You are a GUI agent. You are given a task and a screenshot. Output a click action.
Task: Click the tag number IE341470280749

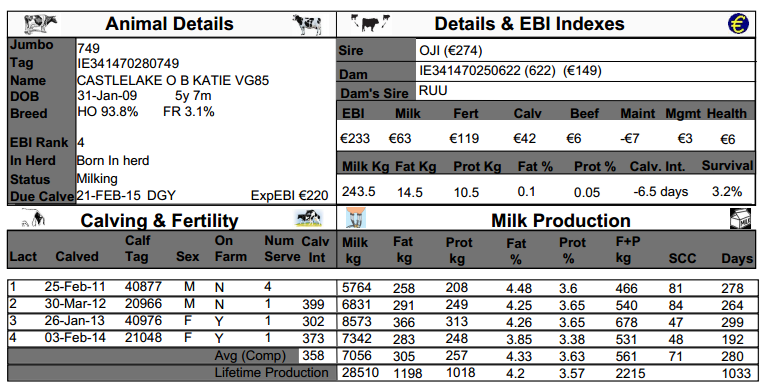tap(128, 64)
